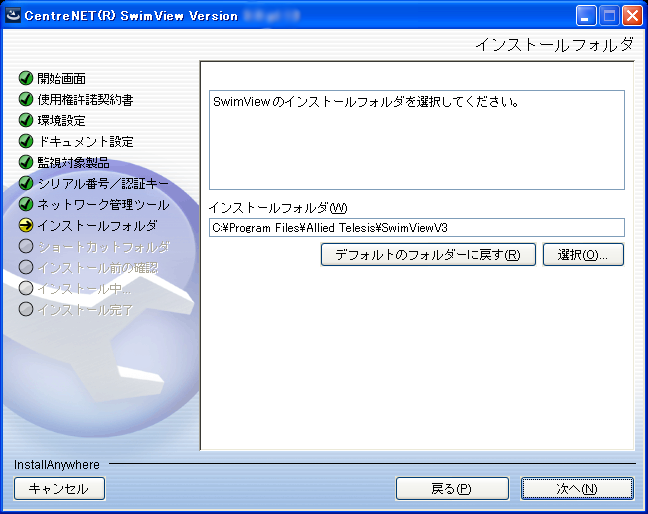Select the ネットワーク管理ツール step label
Viewport: 648px width, 514px height.
pyautogui.click(x=103, y=205)
